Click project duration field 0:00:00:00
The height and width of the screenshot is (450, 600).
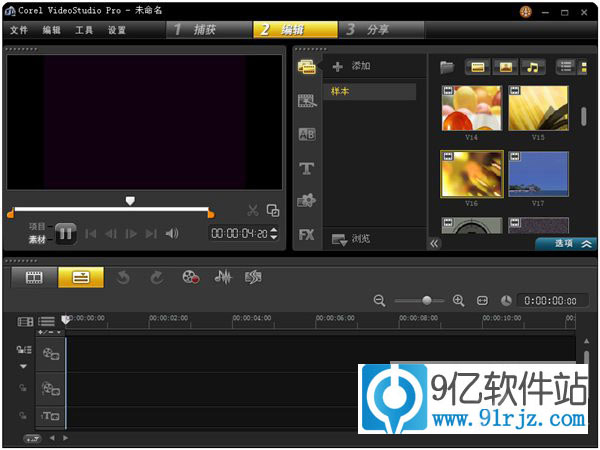click(x=551, y=301)
